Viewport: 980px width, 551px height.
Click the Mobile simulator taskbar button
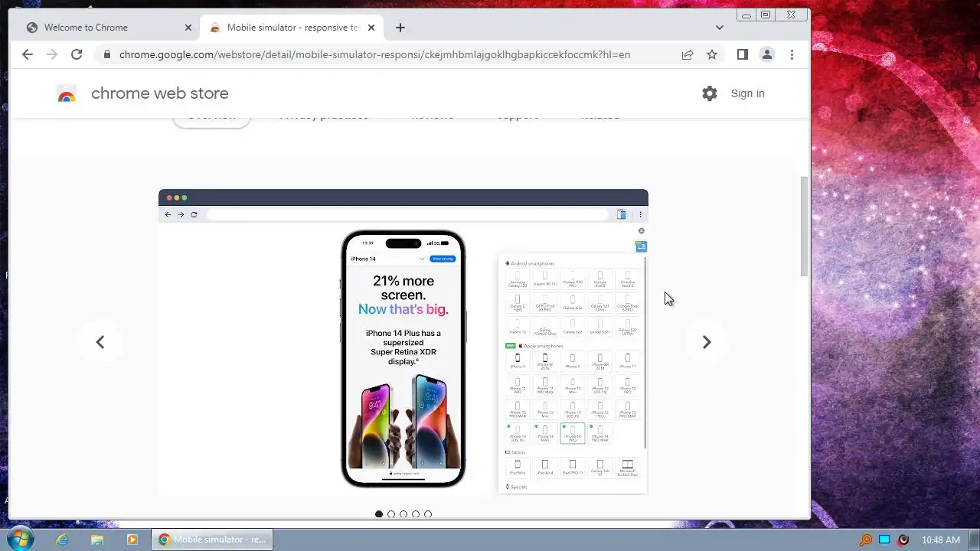212,540
